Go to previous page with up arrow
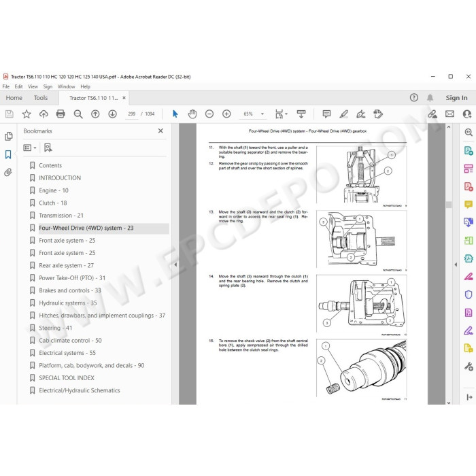 tap(95, 114)
